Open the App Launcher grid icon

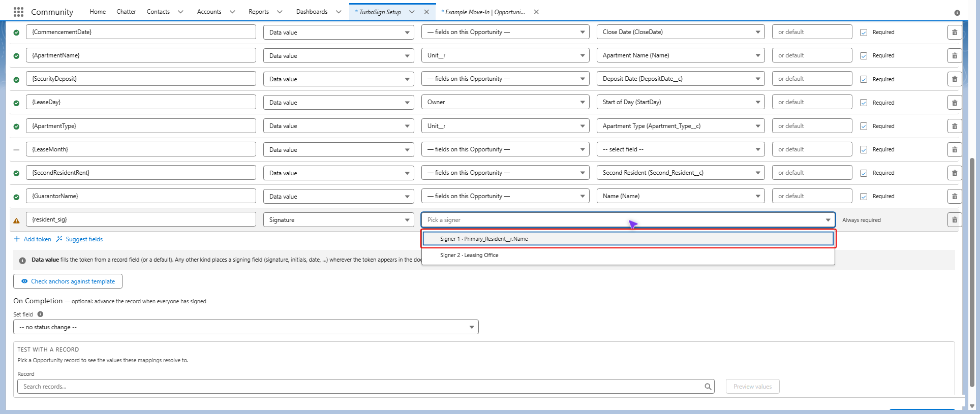pyautogui.click(x=18, y=12)
